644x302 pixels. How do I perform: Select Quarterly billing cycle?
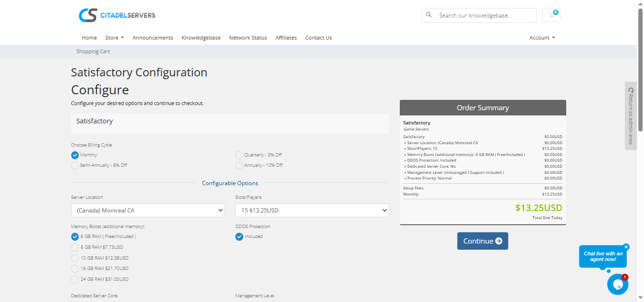coord(239,155)
